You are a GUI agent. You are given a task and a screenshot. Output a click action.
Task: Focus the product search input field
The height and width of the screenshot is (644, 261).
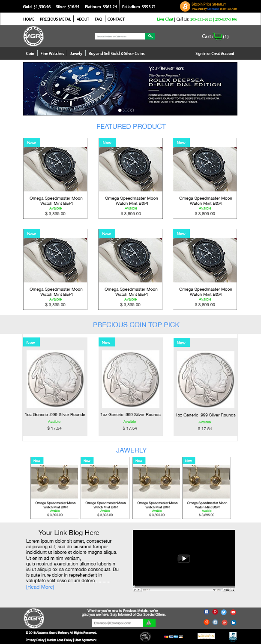(120, 36)
